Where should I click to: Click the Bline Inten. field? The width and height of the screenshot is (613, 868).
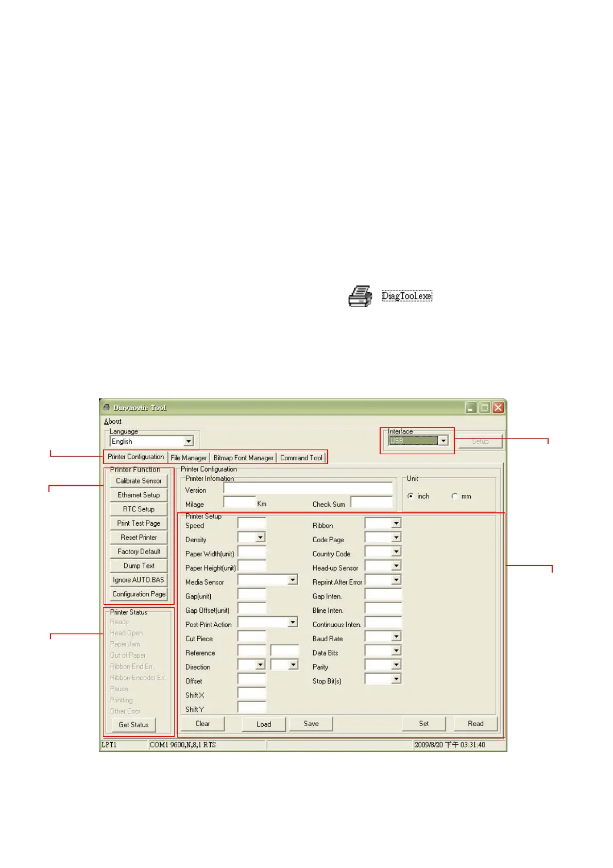[383, 608]
